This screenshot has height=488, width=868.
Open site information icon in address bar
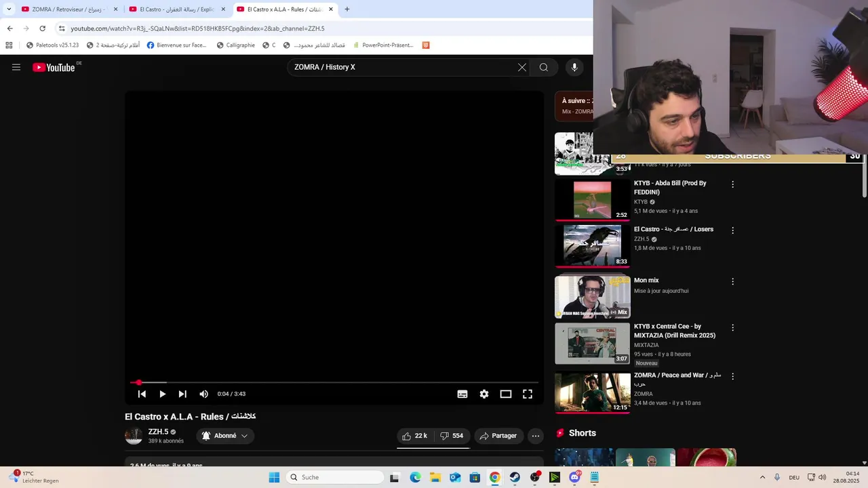(62, 28)
